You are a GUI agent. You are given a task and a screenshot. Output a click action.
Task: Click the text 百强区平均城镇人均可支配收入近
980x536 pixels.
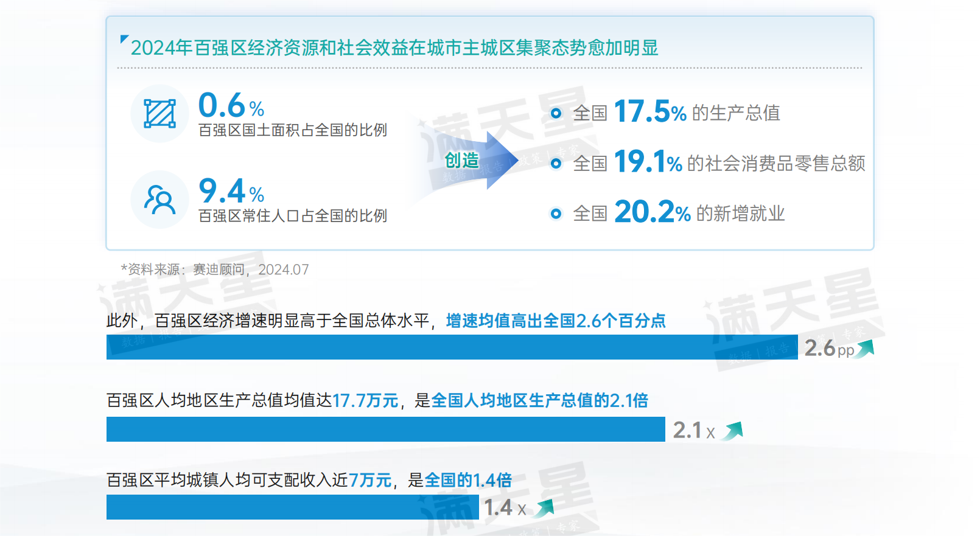[x=228, y=480]
